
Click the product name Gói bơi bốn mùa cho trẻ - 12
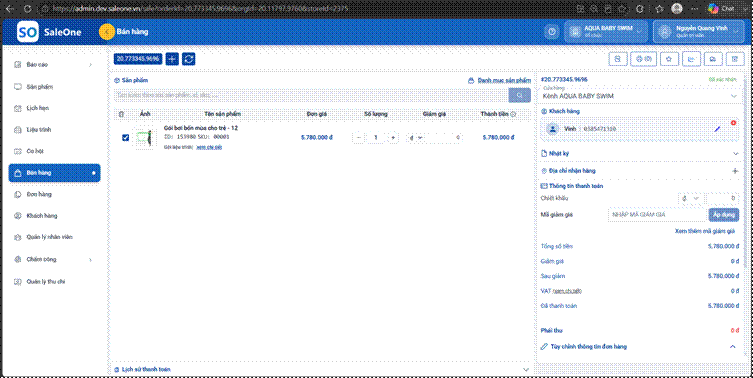201,128
